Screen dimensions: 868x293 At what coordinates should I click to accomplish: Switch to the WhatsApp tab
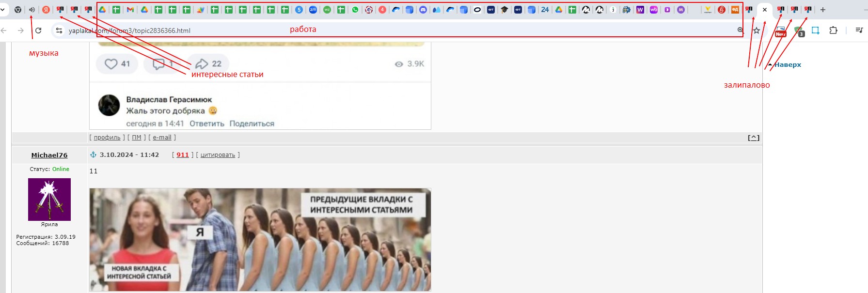pos(355,10)
